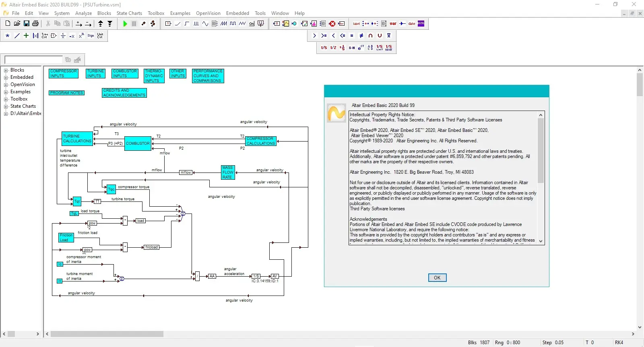644x347 pixels.
Task: Insert the limited integrator 1/S LIMIT block
Action: (380, 48)
